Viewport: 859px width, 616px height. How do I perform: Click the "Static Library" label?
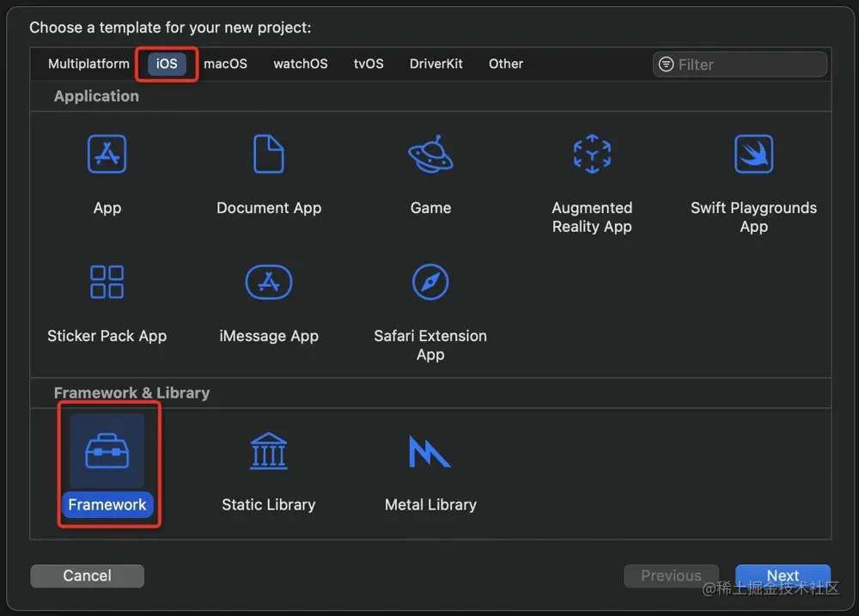[x=268, y=504]
